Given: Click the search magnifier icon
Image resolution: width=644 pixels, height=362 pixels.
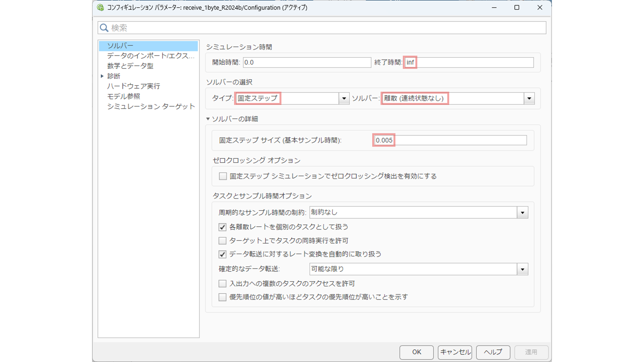Looking at the screenshot, I should 104,28.
